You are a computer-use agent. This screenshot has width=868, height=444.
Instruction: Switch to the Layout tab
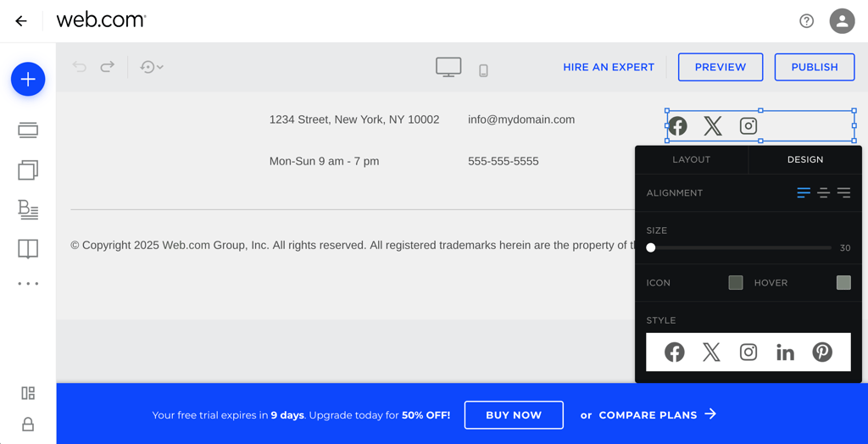(692, 159)
